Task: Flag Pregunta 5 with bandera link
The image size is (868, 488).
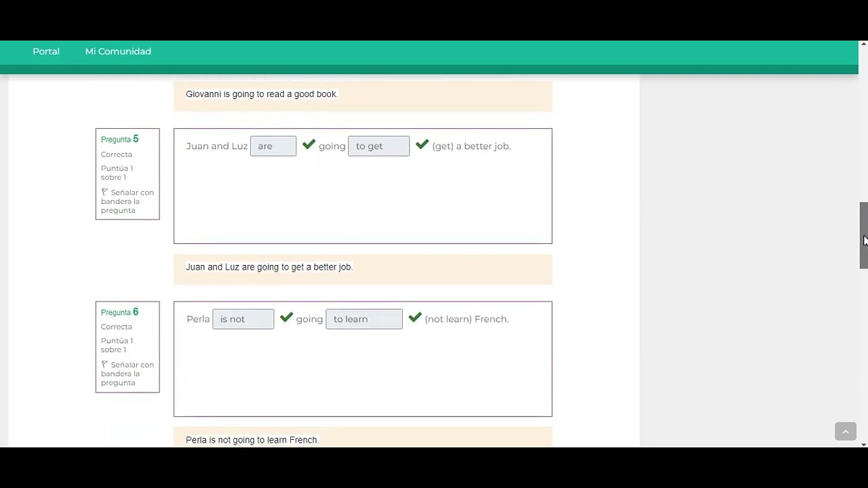Action: pos(127,201)
